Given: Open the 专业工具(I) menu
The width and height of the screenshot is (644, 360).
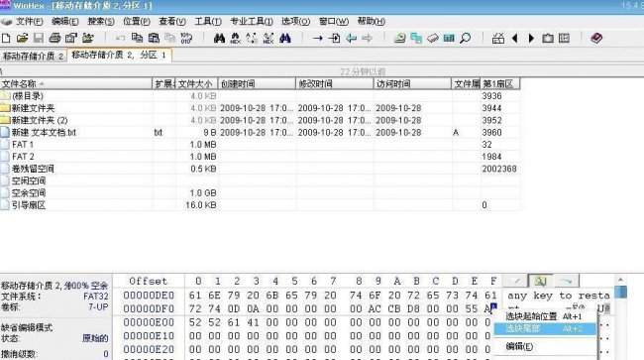Looking at the screenshot, I should (252, 22).
